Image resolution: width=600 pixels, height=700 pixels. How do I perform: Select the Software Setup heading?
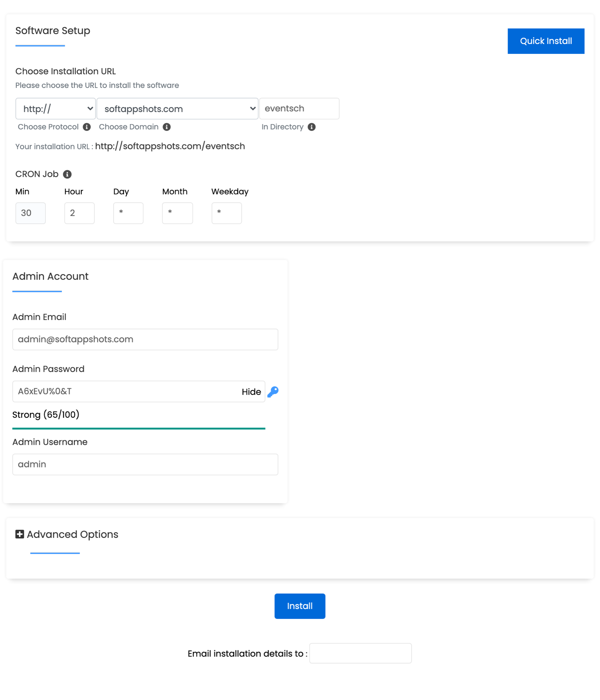pyautogui.click(x=52, y=31)
